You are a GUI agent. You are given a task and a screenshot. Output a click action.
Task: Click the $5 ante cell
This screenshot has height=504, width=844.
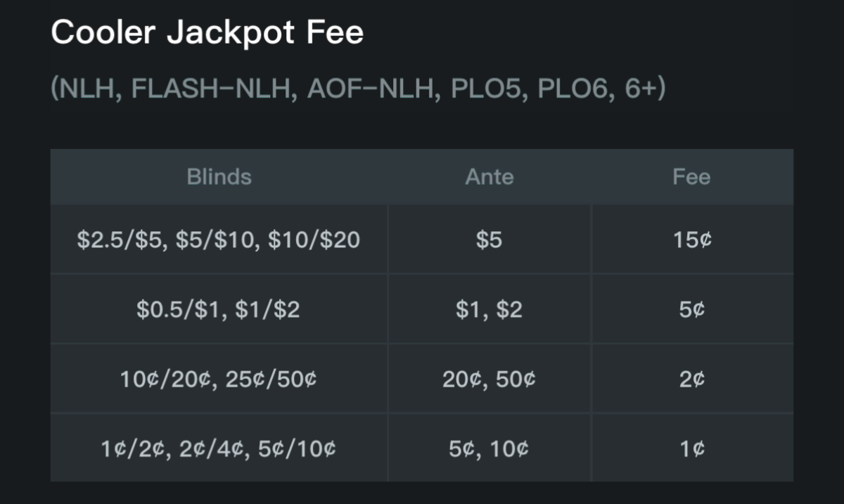(x=489, y=240)
